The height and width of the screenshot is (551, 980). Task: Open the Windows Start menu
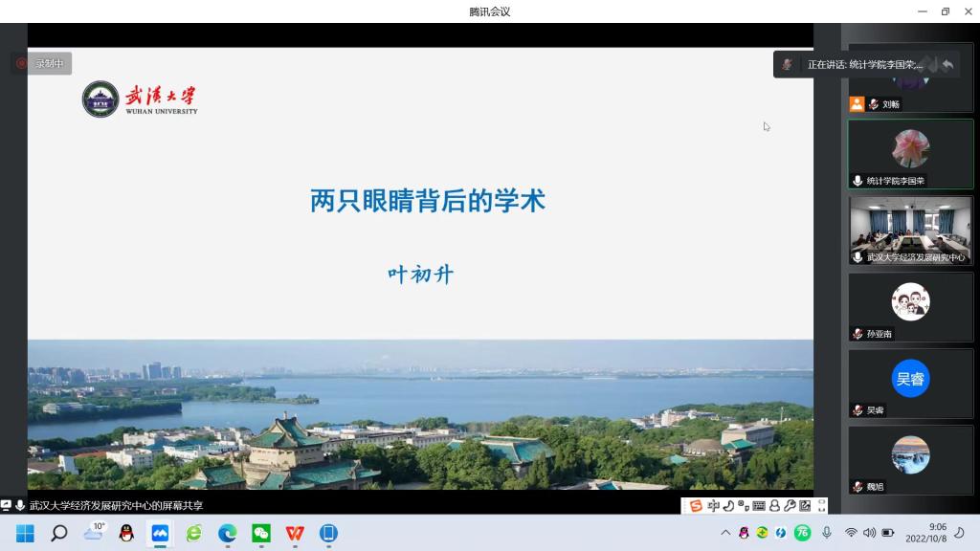pyautogui.click(x=25, y=533)
